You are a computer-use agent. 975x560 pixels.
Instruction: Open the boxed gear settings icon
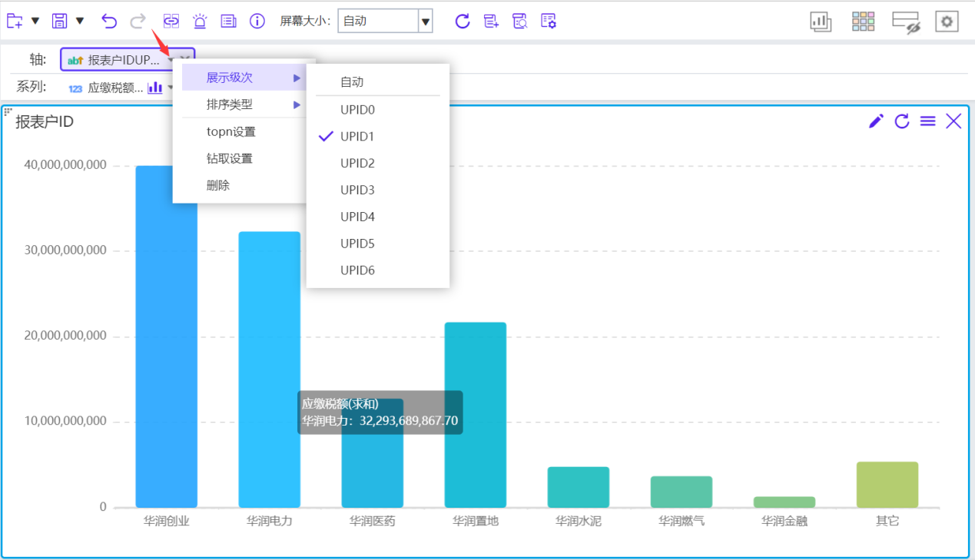pyautogui.click(x=947, y=22)
